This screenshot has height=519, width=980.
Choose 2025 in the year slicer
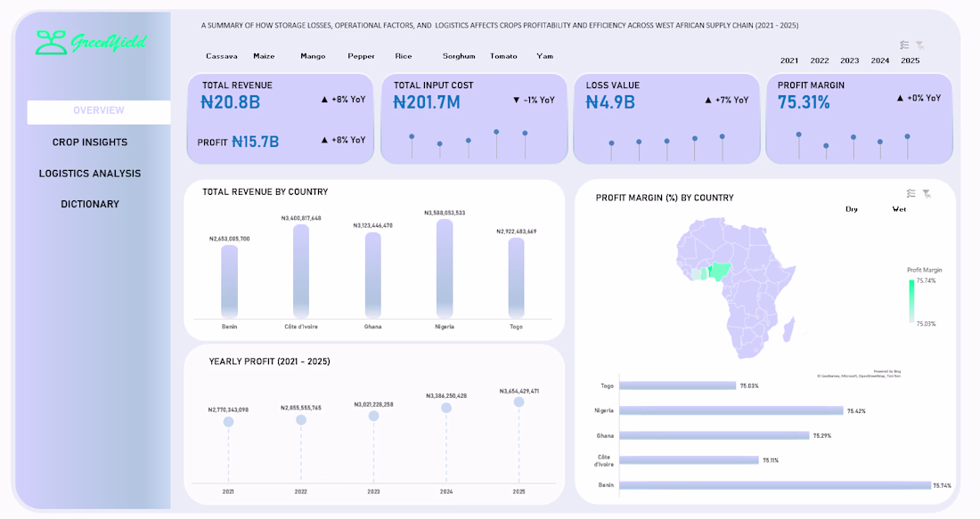[910, 61]
